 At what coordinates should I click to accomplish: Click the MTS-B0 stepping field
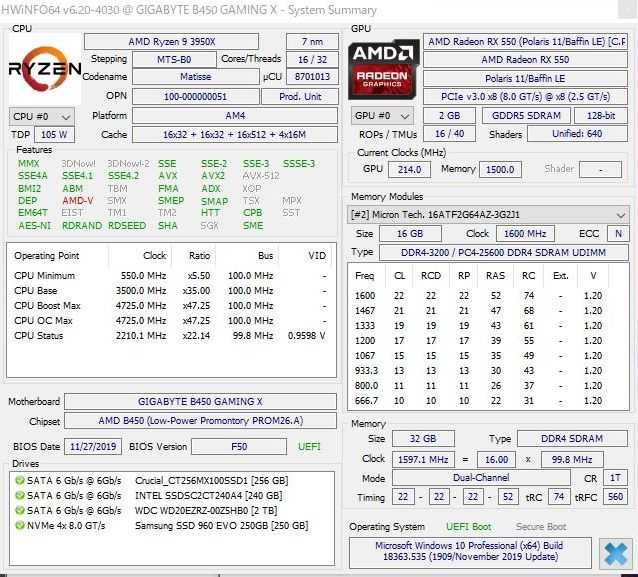[174, 60]
